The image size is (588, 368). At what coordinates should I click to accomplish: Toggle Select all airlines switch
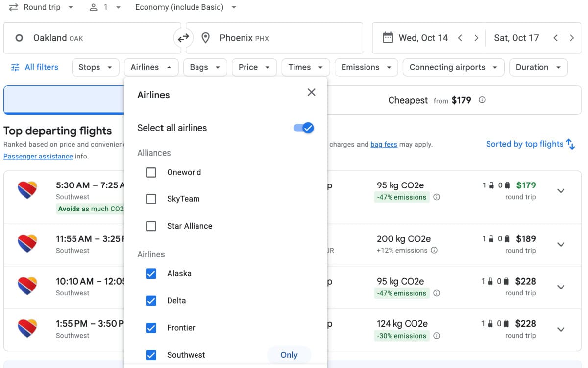click(x=303, y=128)
